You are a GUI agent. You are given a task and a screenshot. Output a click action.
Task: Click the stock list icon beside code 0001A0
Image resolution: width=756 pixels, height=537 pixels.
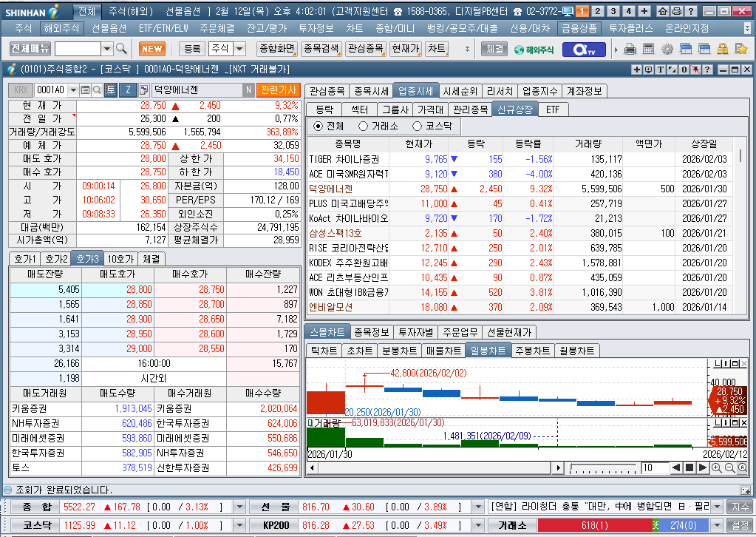click(x=85, y=89)
